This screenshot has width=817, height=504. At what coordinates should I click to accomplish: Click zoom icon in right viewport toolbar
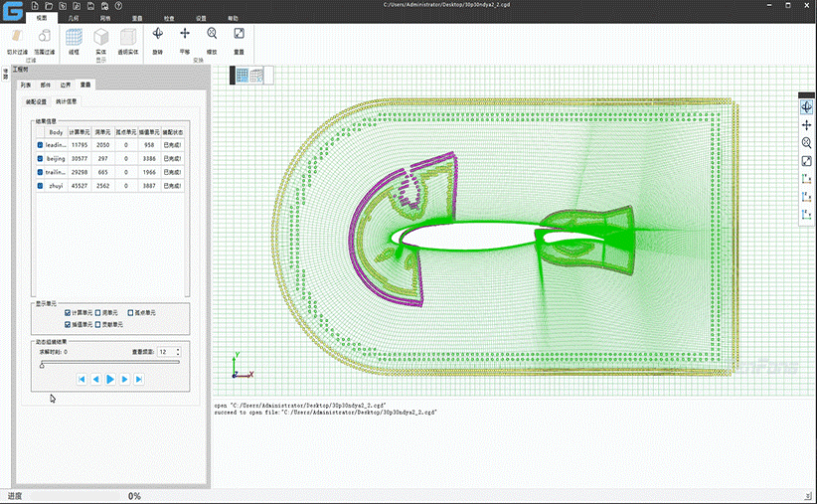pyautogui.click(x=806, y=143)
